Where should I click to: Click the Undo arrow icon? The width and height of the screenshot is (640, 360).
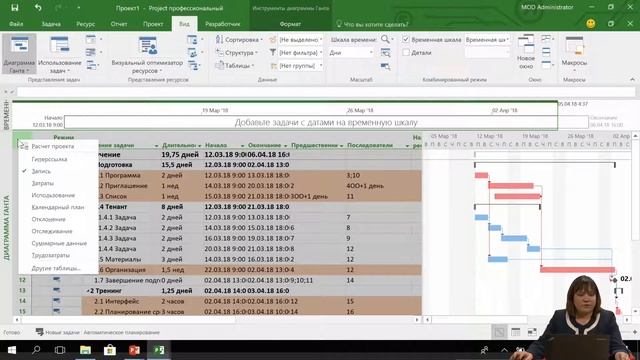pos(38,8)
